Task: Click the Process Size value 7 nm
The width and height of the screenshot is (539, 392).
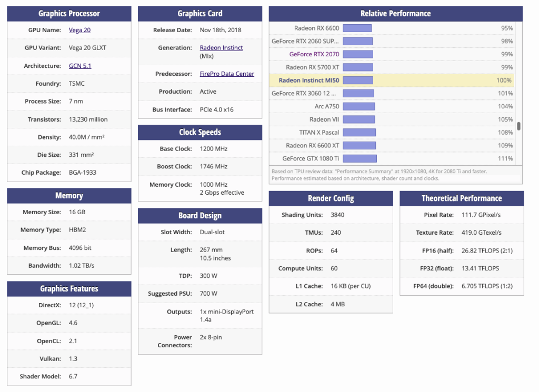Action: (76, 102)
